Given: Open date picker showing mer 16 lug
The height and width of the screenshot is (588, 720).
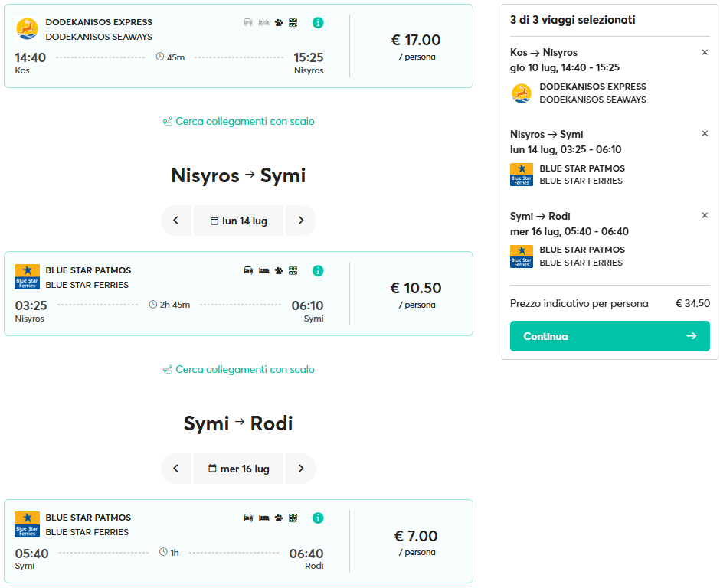Looking at the screenshot, I should coord(238,469).
